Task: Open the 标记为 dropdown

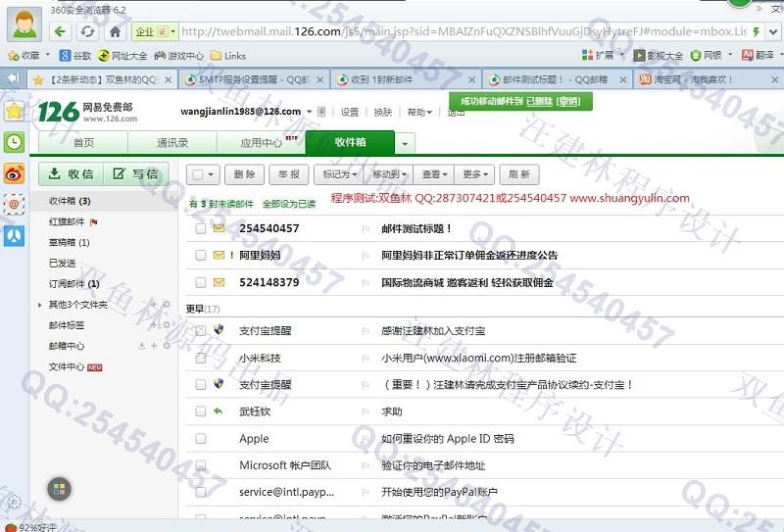Action: tap(338, 174)
